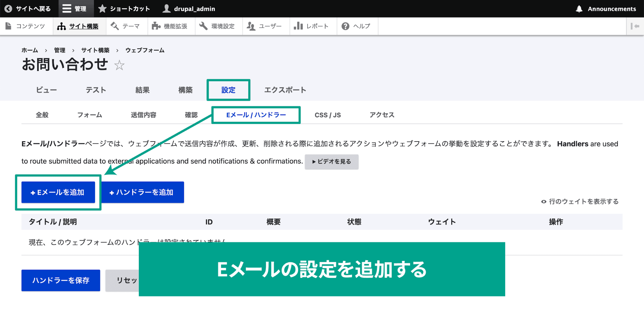Click the back-to-site arrow icon
This screenshot has width=644, height=336.
coord(8,9)
